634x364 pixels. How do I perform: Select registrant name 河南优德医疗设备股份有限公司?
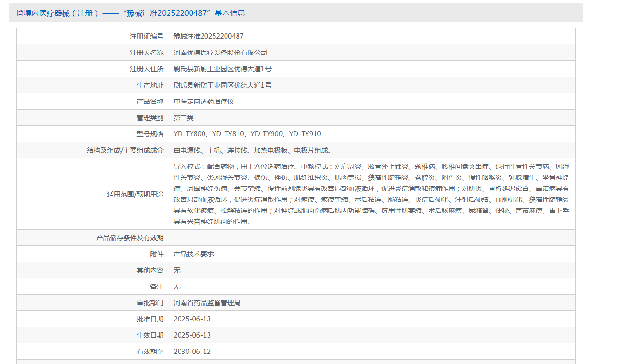(220, 53)
